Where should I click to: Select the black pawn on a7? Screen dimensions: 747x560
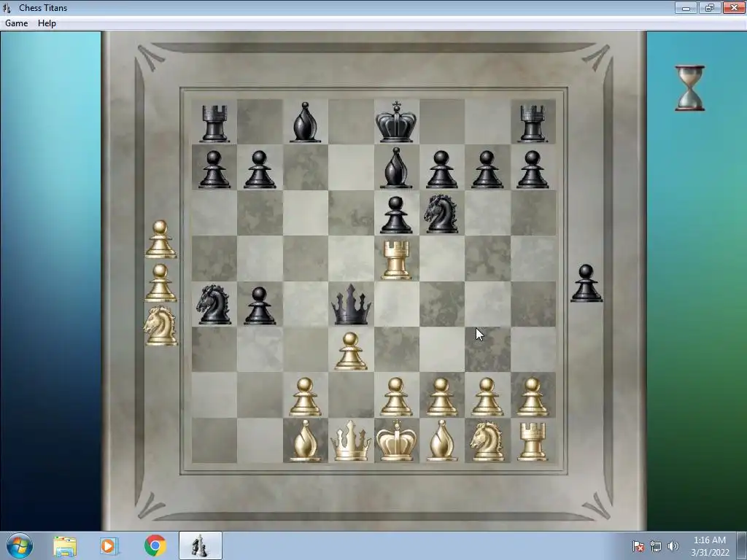tap(214, 169)
